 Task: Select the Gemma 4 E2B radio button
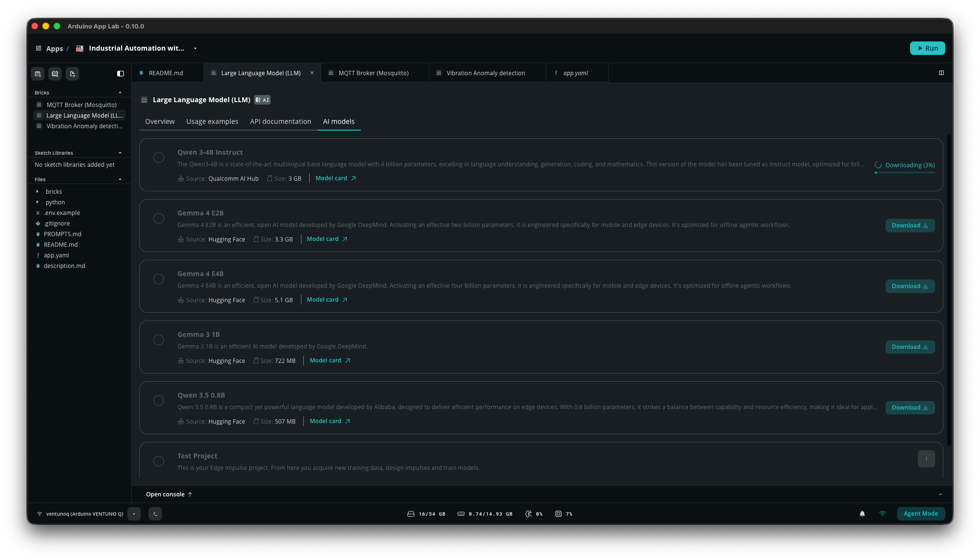click(159, 218)
